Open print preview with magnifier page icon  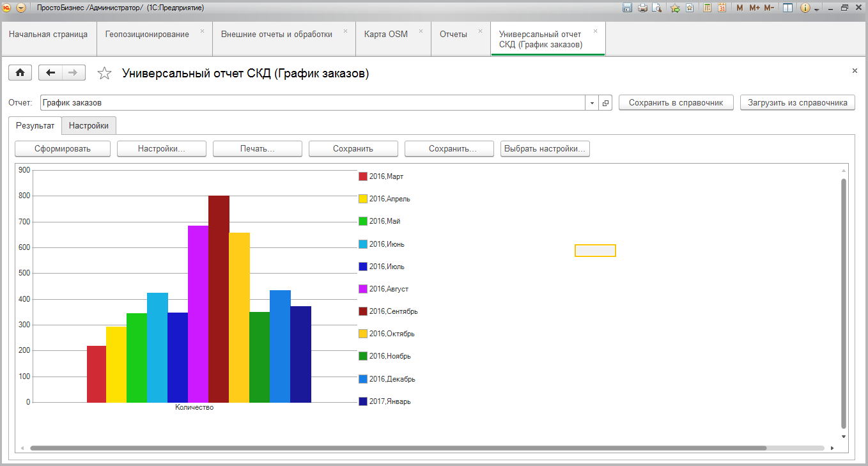pyautogui.click(x=656, y=8)
